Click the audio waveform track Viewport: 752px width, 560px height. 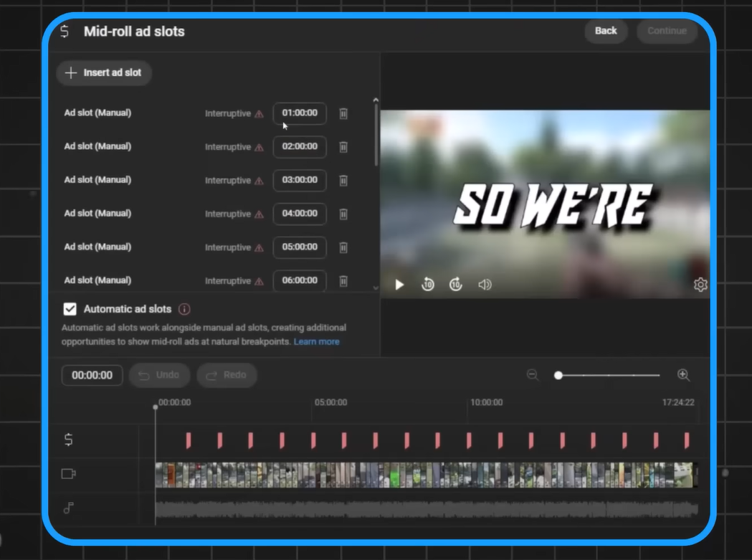click(x=426, y=510)
